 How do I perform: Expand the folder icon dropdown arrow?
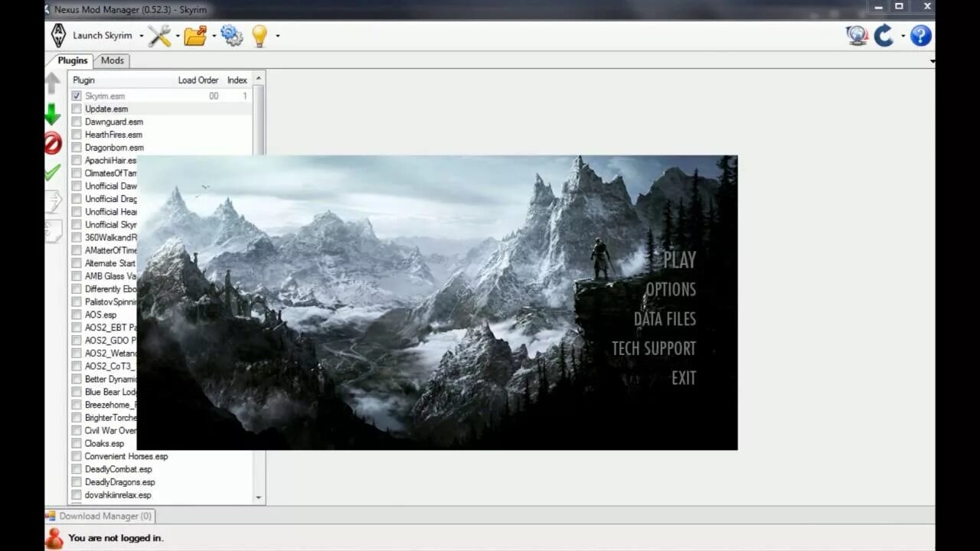pyautogui.click(x=214, y=36)
